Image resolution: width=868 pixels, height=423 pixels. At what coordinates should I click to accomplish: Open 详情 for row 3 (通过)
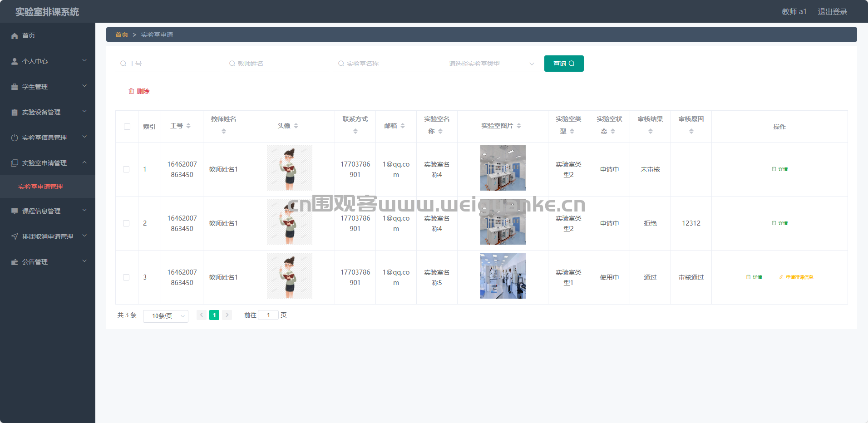point(754,277)
